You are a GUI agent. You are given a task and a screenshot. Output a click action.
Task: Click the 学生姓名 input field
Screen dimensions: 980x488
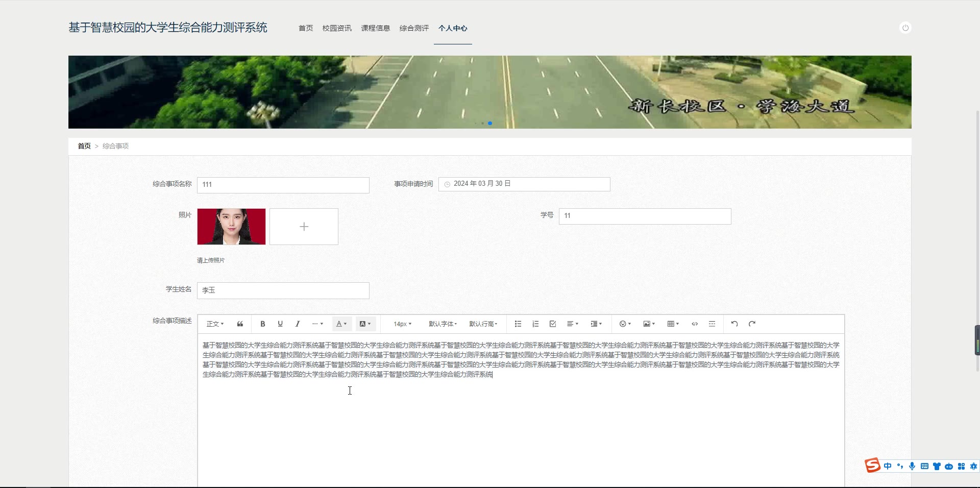click(283, 290)
